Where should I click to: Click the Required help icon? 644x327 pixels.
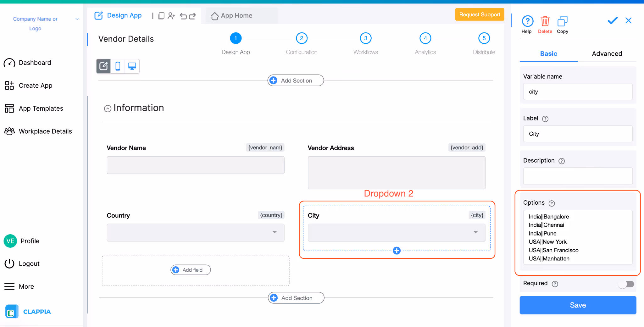click(x=555, y=284)
